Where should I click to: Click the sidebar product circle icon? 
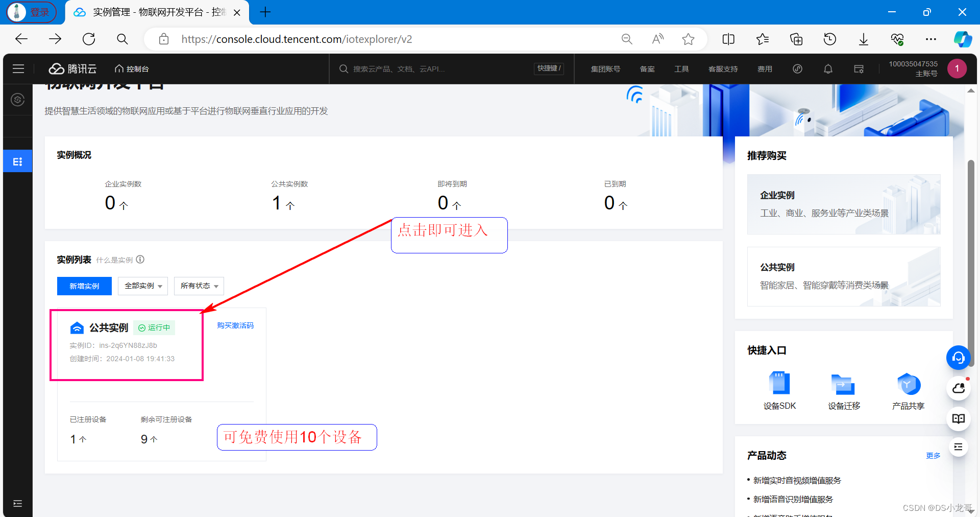pyautogui.click(x=18, y=99)
